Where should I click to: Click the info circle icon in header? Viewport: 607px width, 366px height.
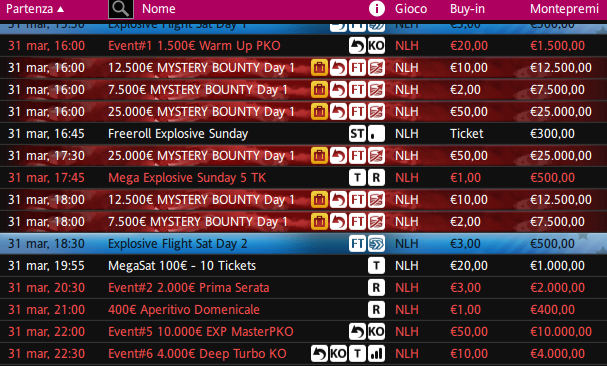[x=377, y=9]
